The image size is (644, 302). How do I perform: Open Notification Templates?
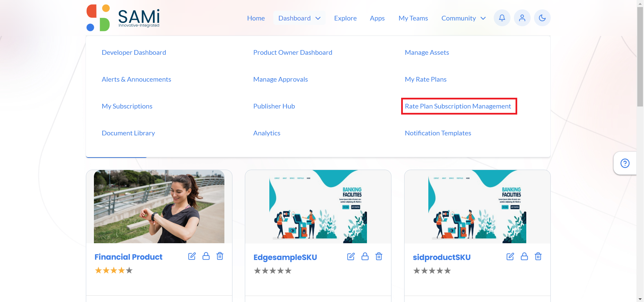(438, 133)
